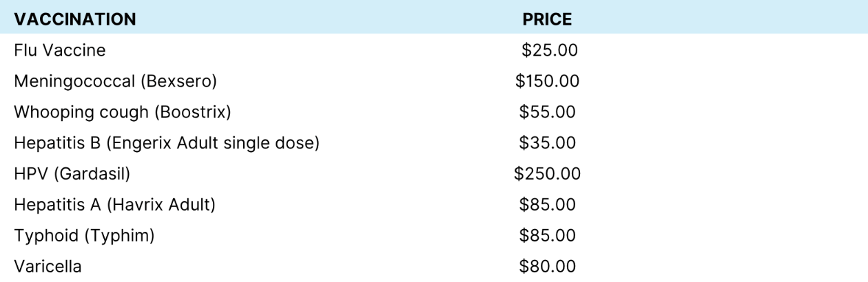Click the Typhoid $85.00 price
Viewport: 868px width, 282px height.
click(548, 236)
